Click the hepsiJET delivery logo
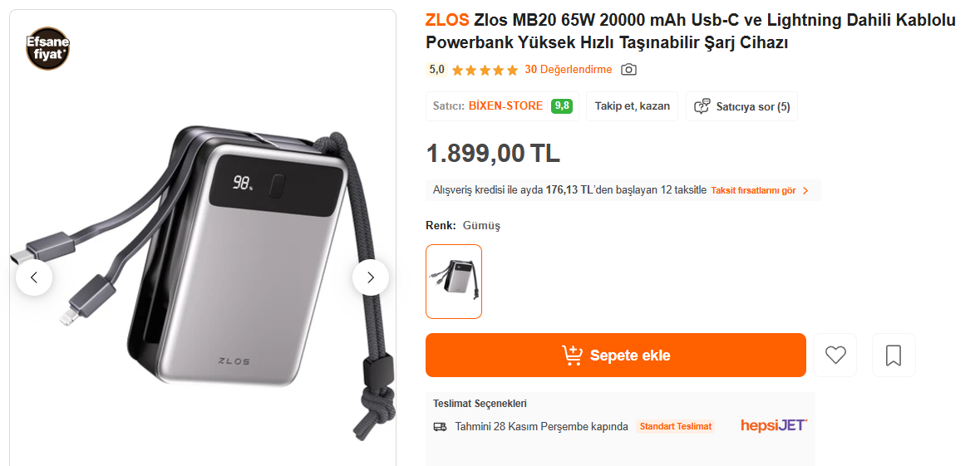 click(x=774, y=425)
